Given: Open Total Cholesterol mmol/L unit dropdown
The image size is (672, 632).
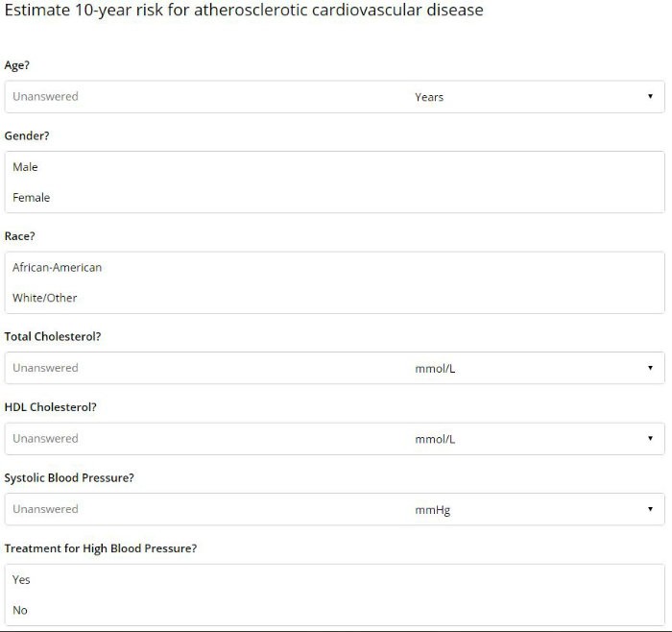Looking at the screenshot, I should click(x=526, y=368).
